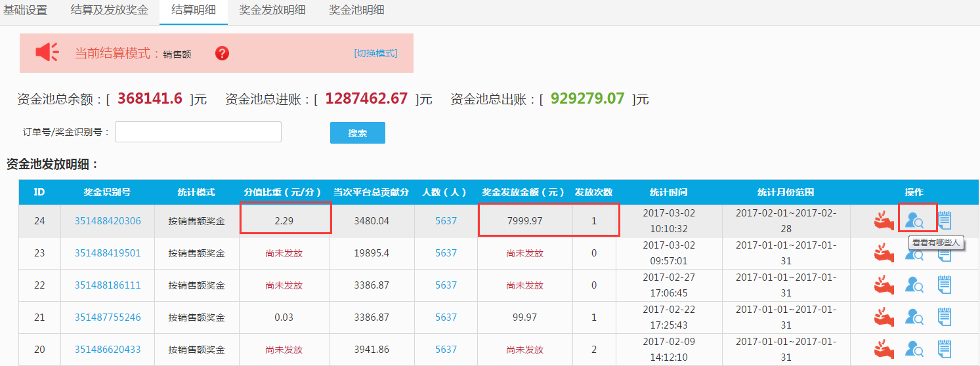The image size is (980, 366).
Task: Click people count 5637 in ID 22 row
Action: pyautogui.click(x=446, y=285)
